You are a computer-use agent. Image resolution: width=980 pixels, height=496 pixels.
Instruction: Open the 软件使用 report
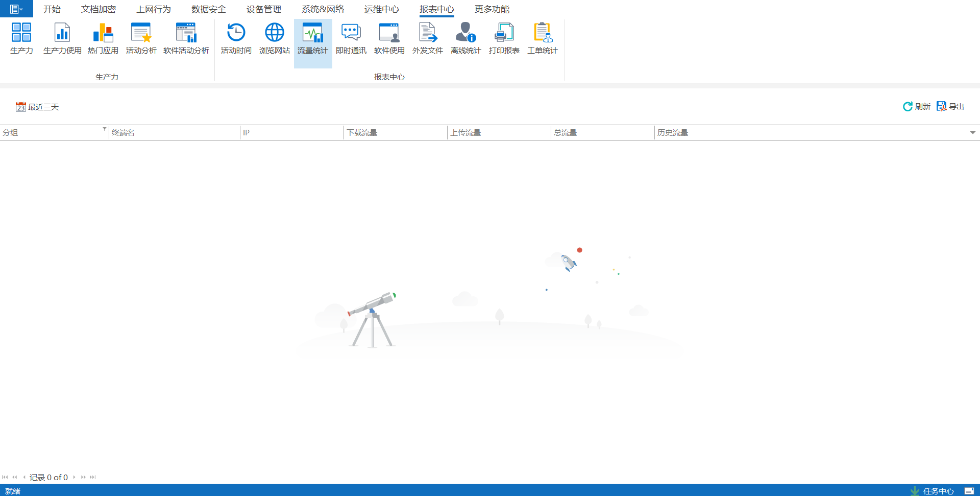tap(389, 39)
